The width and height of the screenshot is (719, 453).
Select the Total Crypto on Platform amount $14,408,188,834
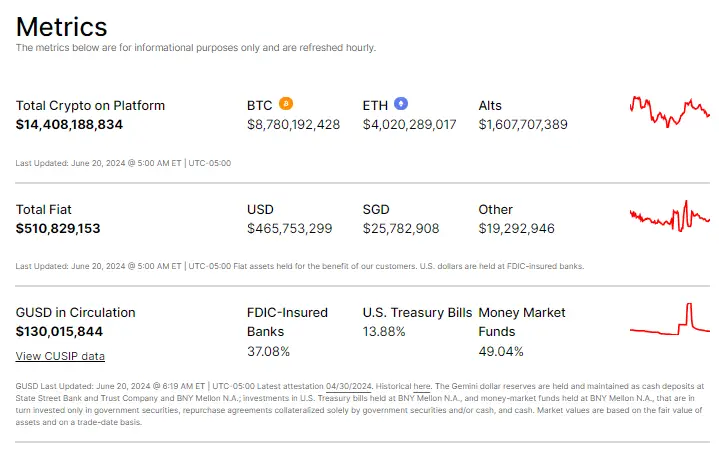point(69,125)
